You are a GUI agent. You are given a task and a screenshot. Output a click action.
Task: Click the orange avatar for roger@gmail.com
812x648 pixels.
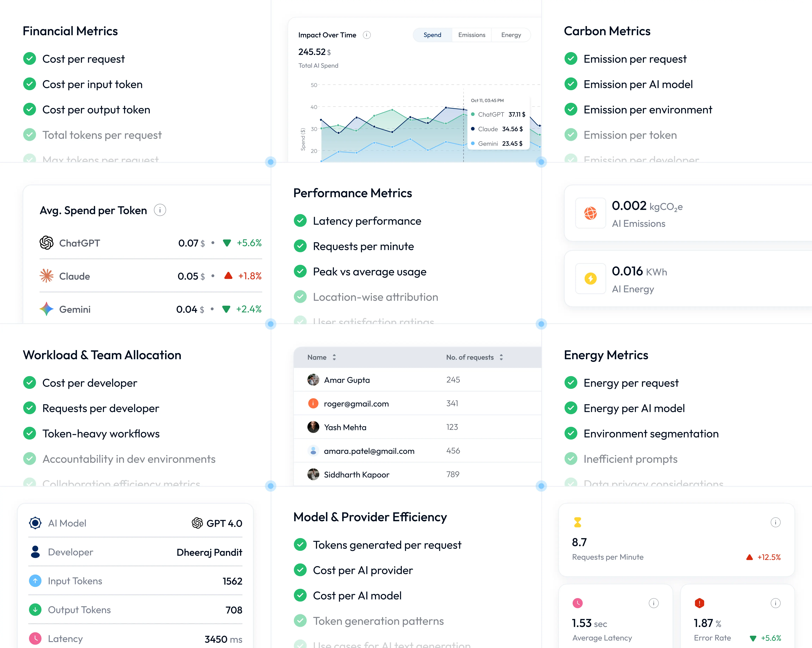313,403
